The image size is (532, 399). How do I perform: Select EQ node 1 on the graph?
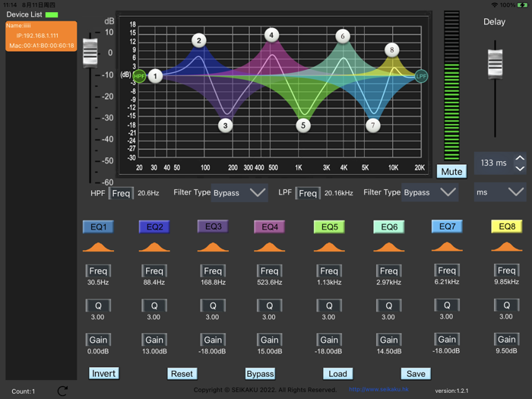coord(155,76)
